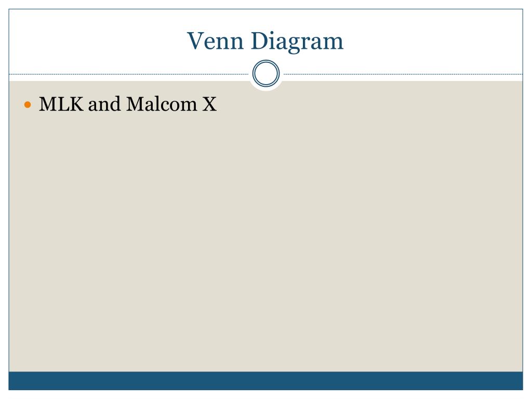Viewport: 532px width, 399px height.
Task: Click the empty beige content area center
Action: pyautogui.click(x=265, y=237)
